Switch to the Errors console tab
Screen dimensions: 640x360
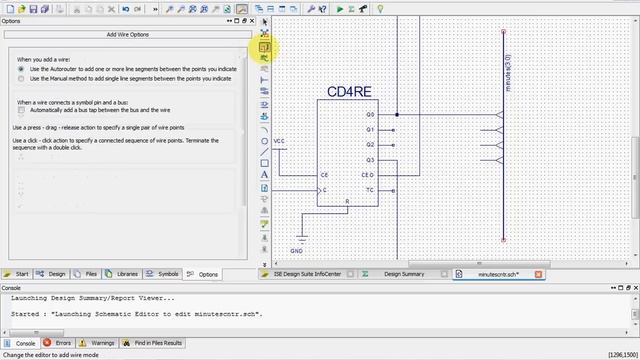tap(58, 343)
